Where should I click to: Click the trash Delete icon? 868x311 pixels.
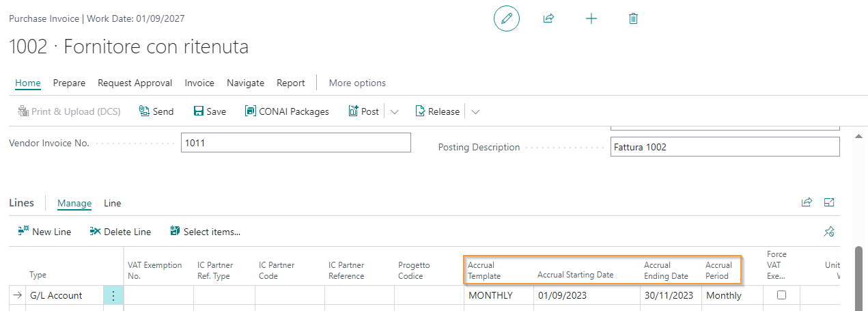click(633, 19)
